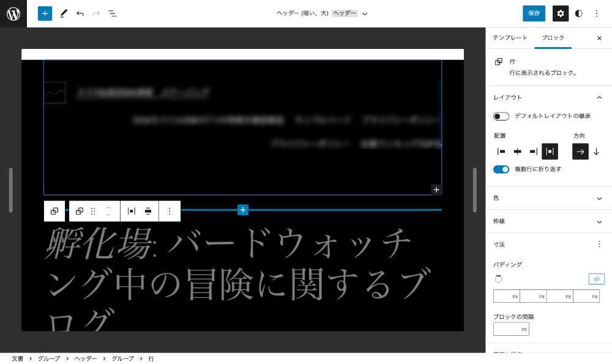Open the top bar options menu
The height and width of the screenshot is (364, 612).
[596, 13]
